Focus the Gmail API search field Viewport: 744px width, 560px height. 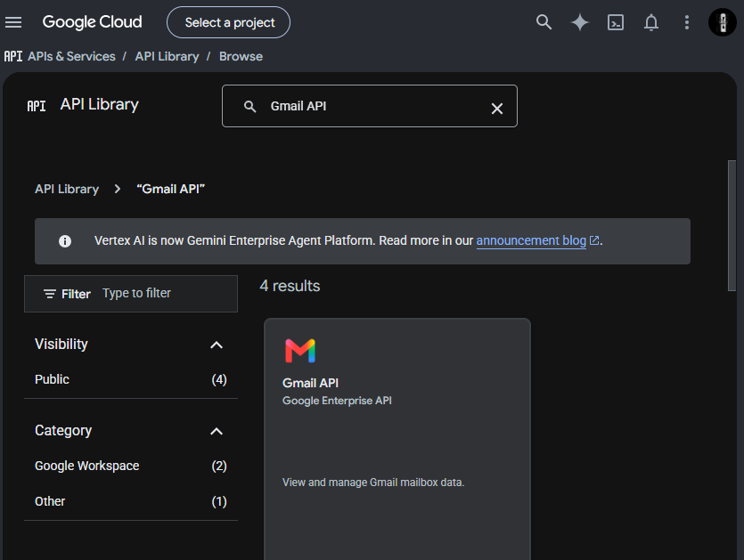[370, 106]
